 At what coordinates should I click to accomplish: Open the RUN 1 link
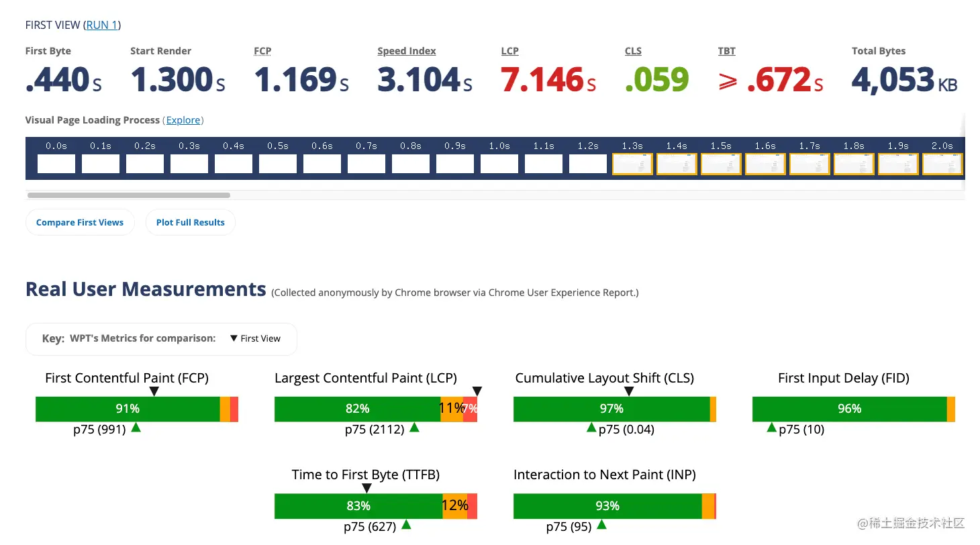pyautogui.click(x=102, y=25)
